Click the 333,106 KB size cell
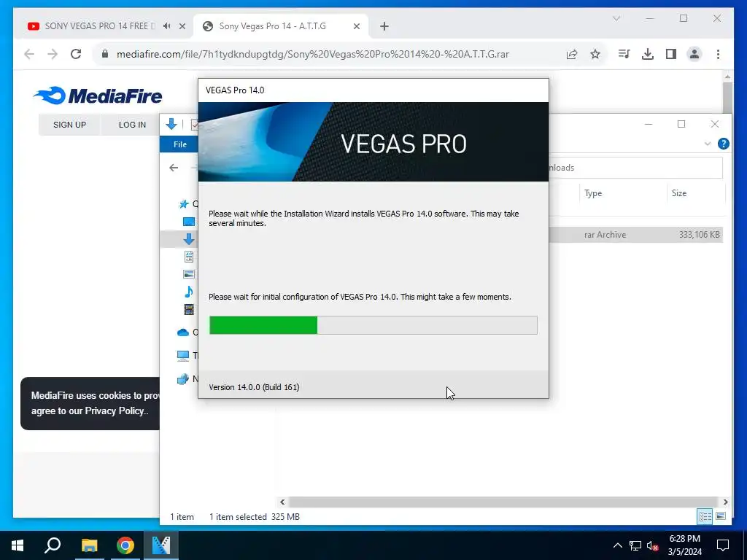The width and height of the screenshot is (747, 560). pyautogui.click(x=700, y=235)
